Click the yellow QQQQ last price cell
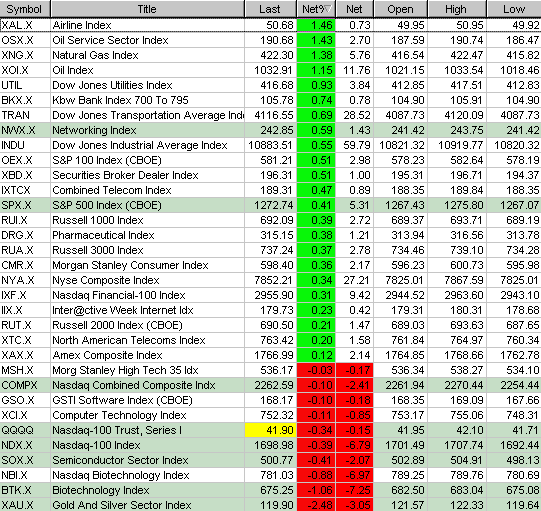 pyautogui.click(x=270, y=430)
